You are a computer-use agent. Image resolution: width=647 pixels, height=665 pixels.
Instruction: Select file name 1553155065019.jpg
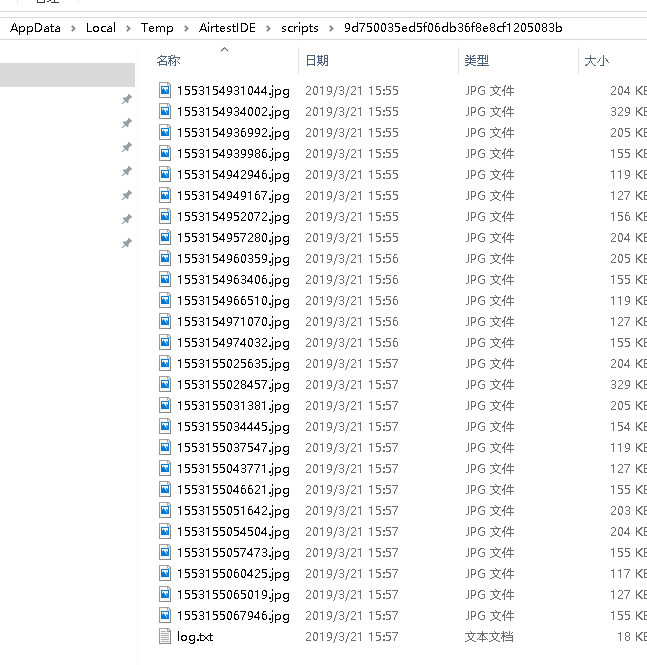(x=233, y=595)
